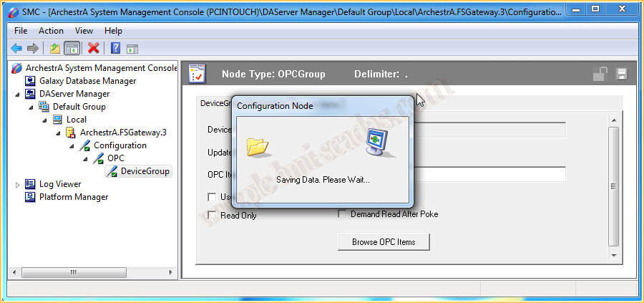Open the View menu
Screen dimensions: 644x303
point(84,31)
